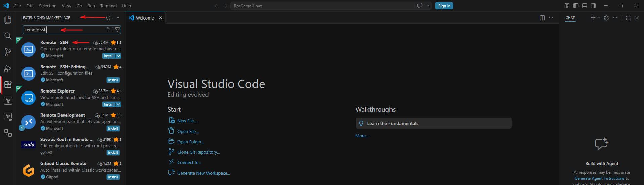
Task: Install Remote - SSH: Editing extension
Action: click(x=113, y=80)
